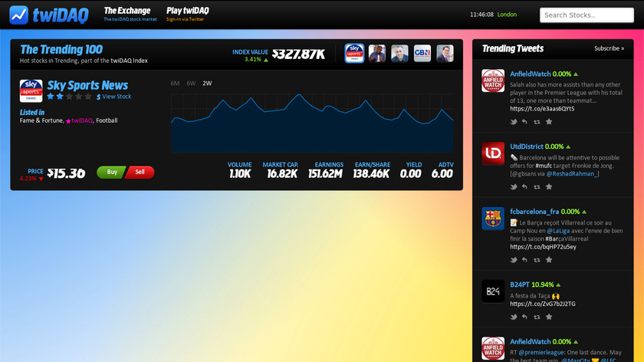Open the @LaLiga mention link

558,231
